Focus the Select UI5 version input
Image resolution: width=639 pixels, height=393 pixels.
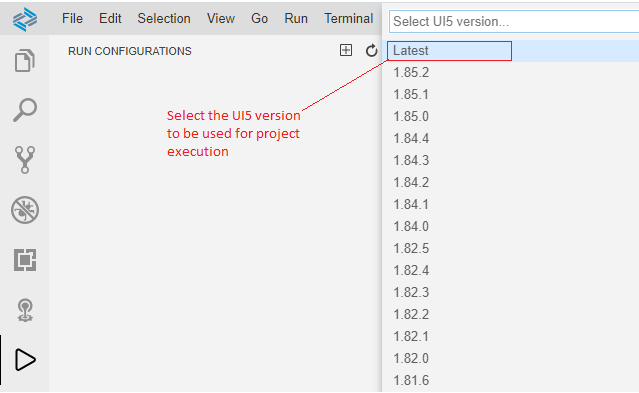(x=514, y=21)
